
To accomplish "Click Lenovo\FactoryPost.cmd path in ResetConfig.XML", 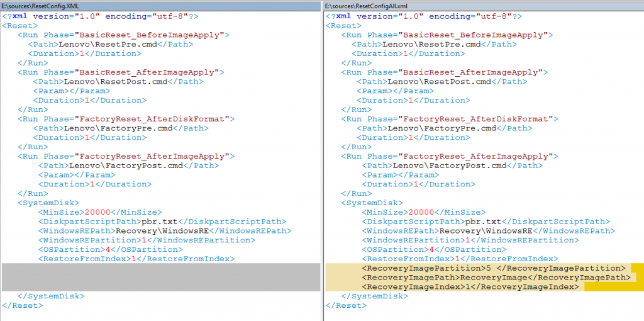I will [129, 166].
